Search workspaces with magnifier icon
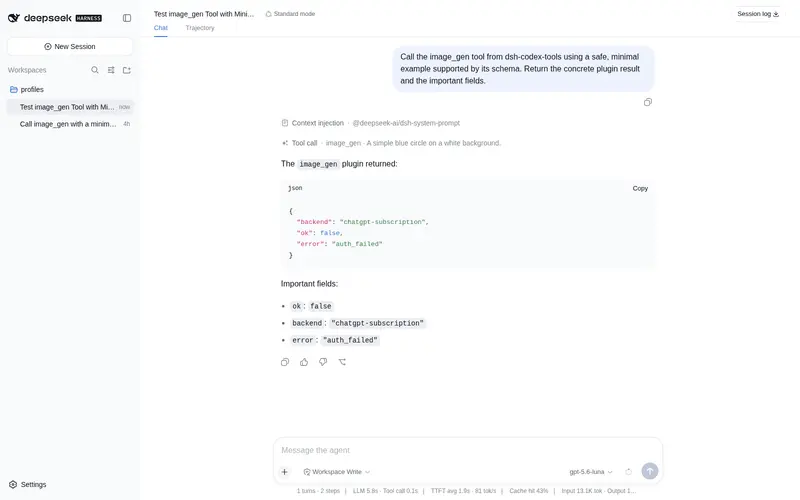Image resolution: width=800 pixels, height=500 pixels. coord(95,70)
